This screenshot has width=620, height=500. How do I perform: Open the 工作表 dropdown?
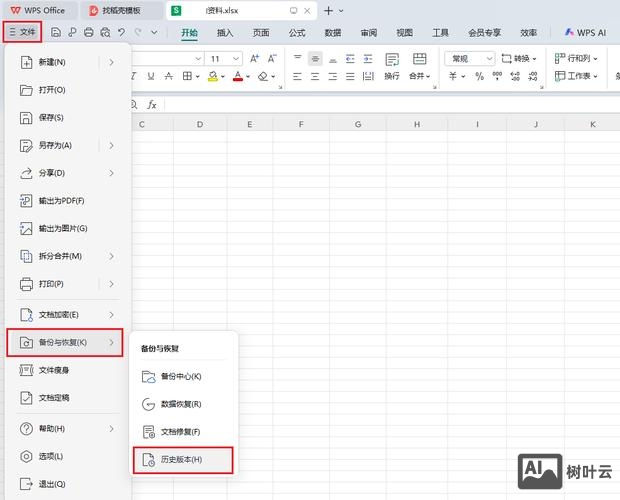coord(576,76)
